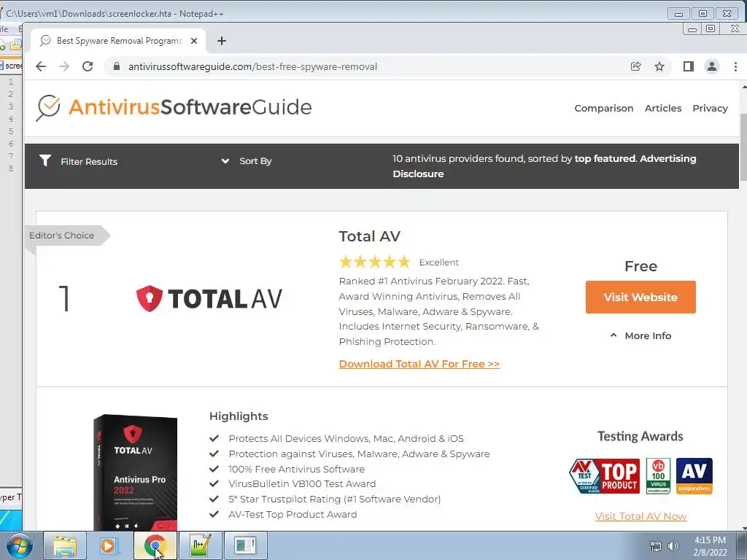Viewport: 747px width, 560px height.
Task: Reload the current page
Action: pyautogui.click(x=88, y=66)
